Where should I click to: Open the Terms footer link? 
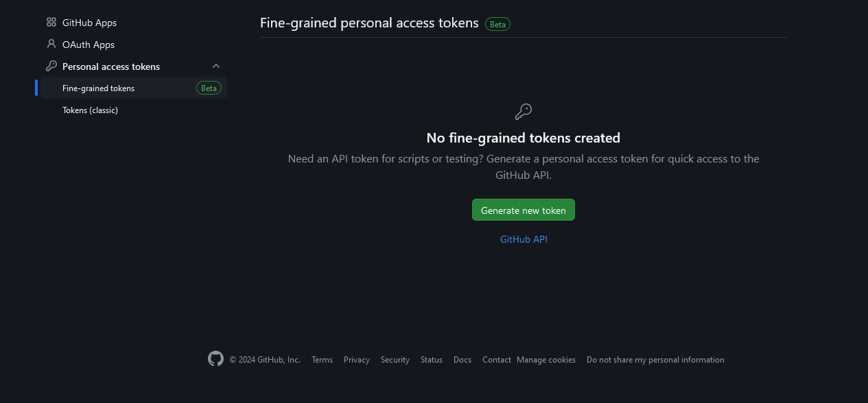point(322,360)
